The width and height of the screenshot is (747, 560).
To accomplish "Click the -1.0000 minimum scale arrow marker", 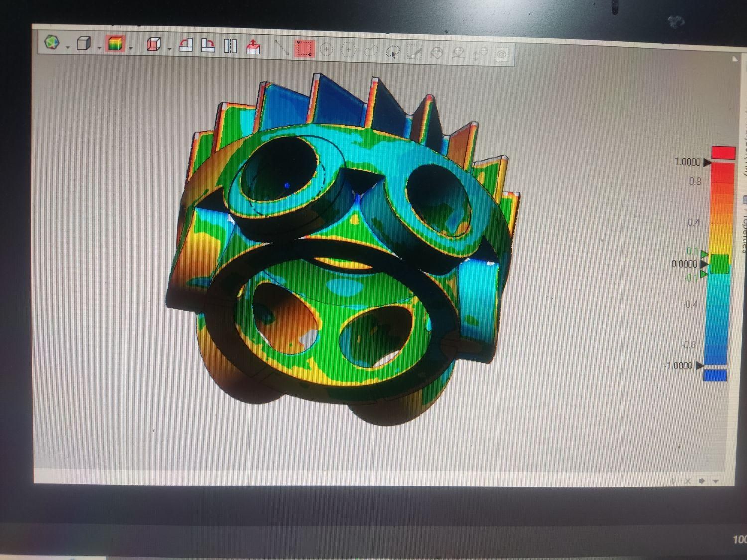I will [699, 366].
